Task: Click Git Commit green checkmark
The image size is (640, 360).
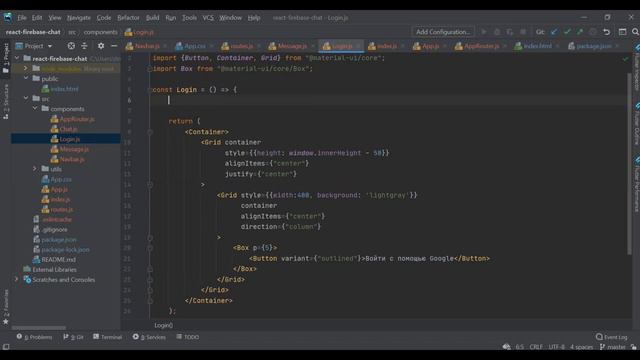Action: click(x=567, y=32)
